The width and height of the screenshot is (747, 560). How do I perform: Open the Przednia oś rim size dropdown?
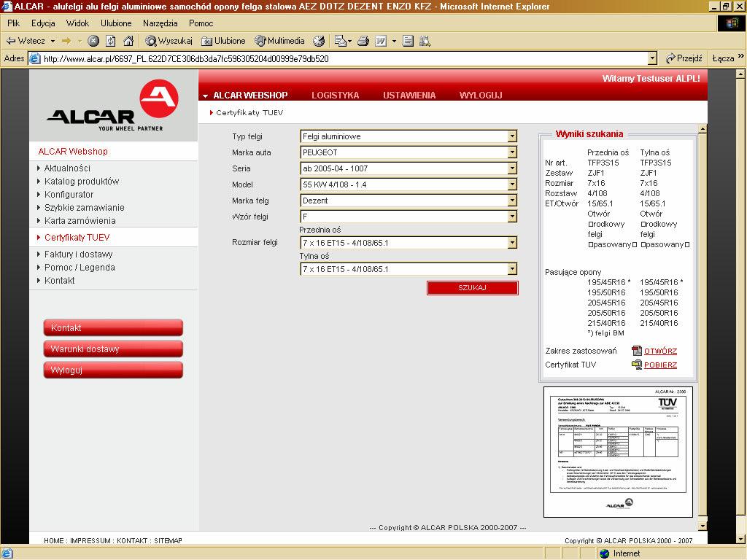click(x=409, y=243)
